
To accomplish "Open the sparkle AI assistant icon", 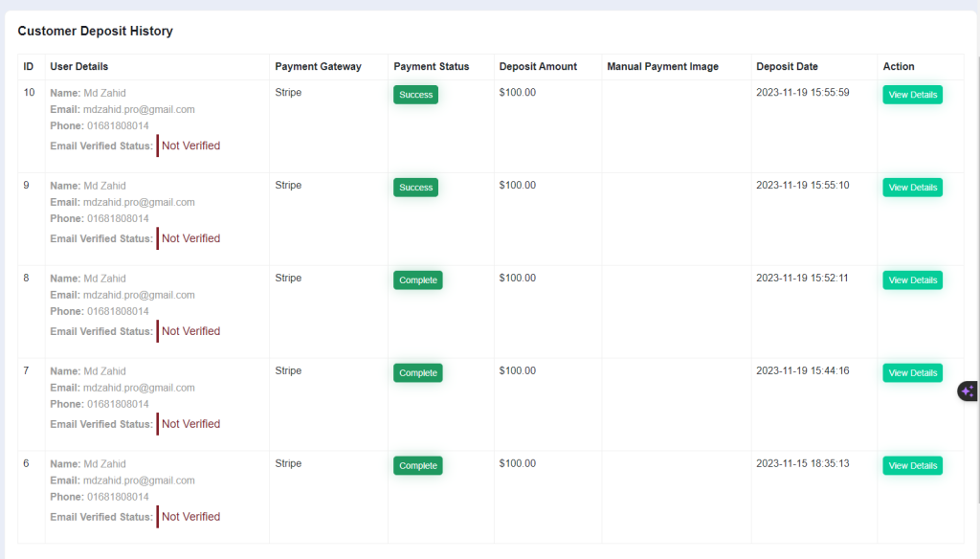I will 968,391.
